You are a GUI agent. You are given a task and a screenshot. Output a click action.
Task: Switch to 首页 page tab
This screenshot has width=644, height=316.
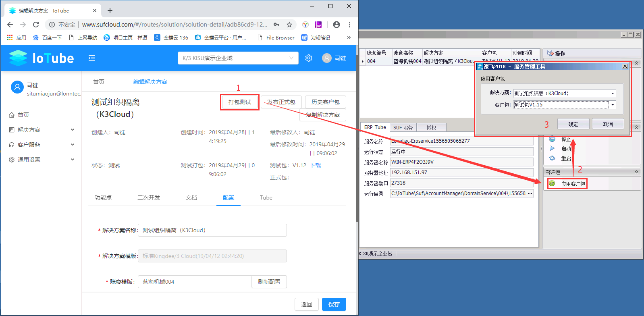pyautogui.click(x=99, y=82)
